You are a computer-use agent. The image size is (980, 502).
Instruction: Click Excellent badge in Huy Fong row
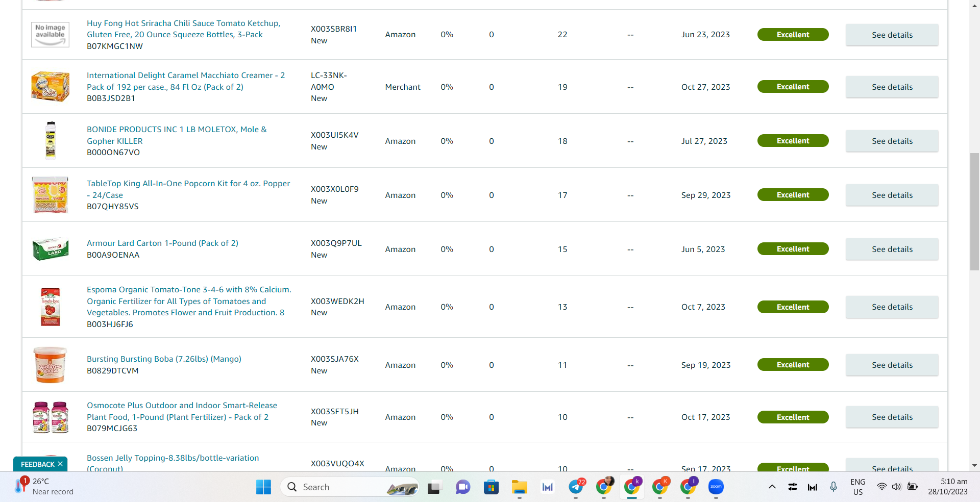(x=793, y=35)
